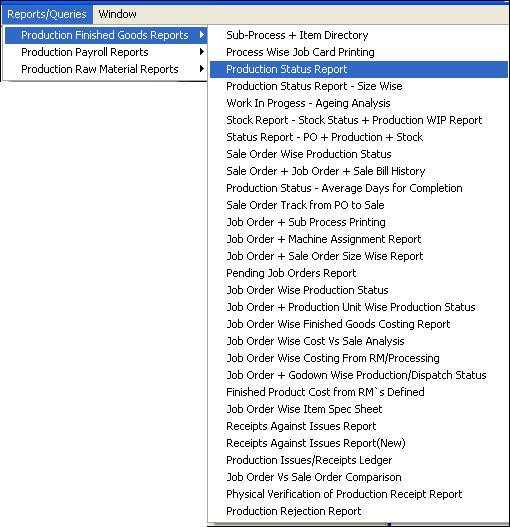Image resolution: width=510 pixels, height=527 pixels.
Task: Select Job Order + Machine Assignment Report
Action: tap(359, 239)
